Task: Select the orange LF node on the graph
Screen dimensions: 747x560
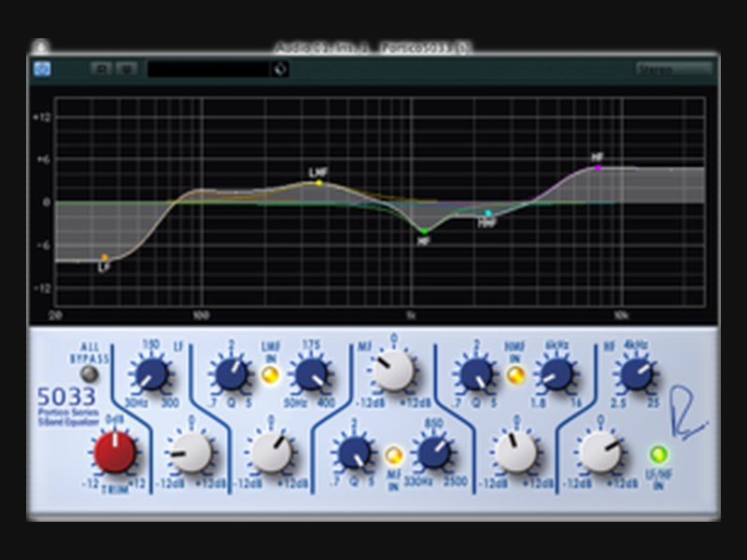Action: 105,258
